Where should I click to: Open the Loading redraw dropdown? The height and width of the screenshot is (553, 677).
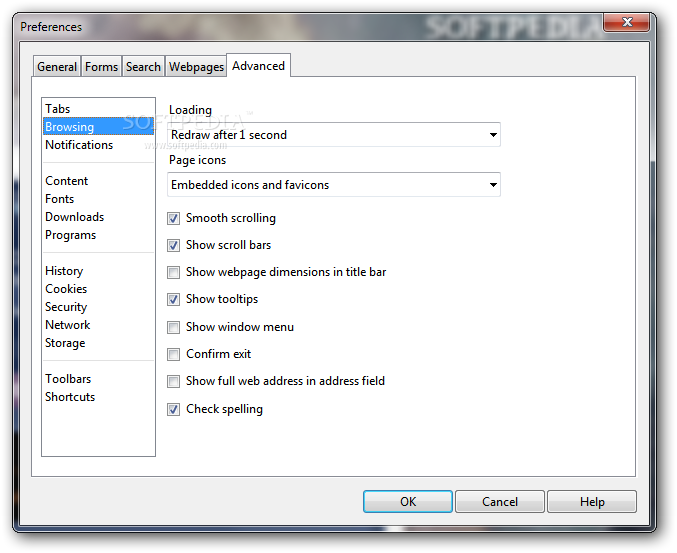(x=334, y=135)
